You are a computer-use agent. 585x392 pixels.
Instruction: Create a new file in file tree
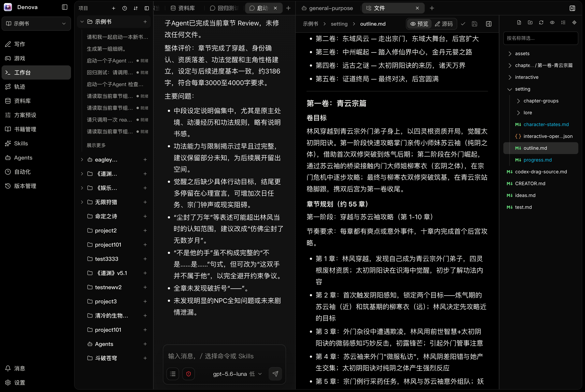[x=519, y=22]
